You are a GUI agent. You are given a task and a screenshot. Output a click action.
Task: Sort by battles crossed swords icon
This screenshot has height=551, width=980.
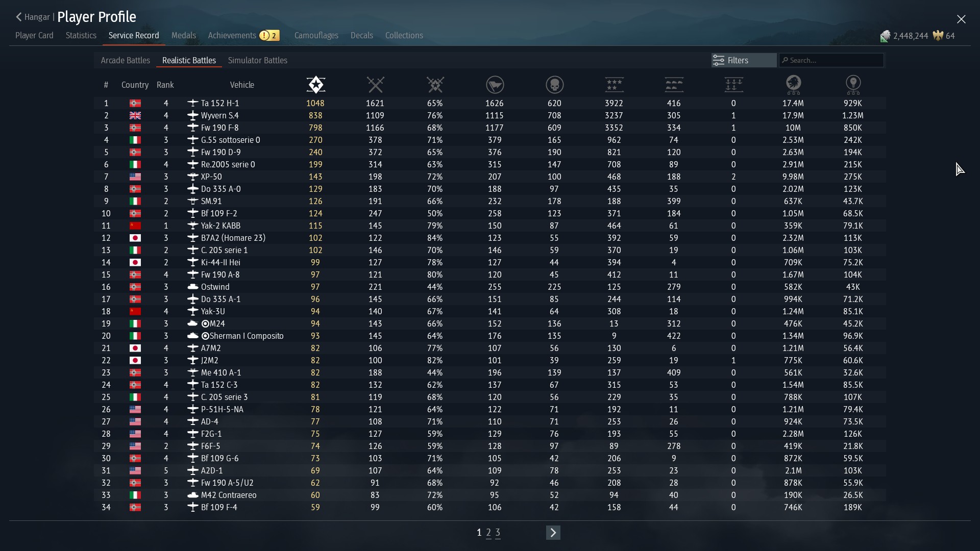click(x=375, y=85)
